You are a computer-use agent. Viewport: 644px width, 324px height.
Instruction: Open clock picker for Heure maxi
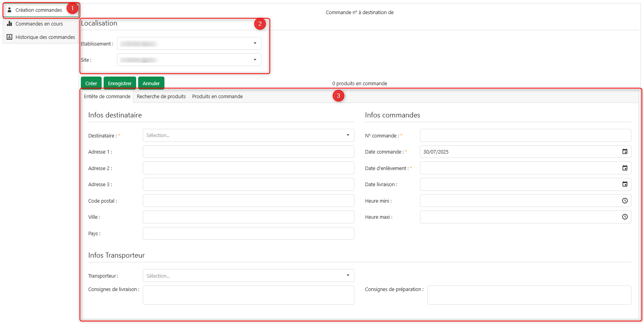tap(625, 217)
